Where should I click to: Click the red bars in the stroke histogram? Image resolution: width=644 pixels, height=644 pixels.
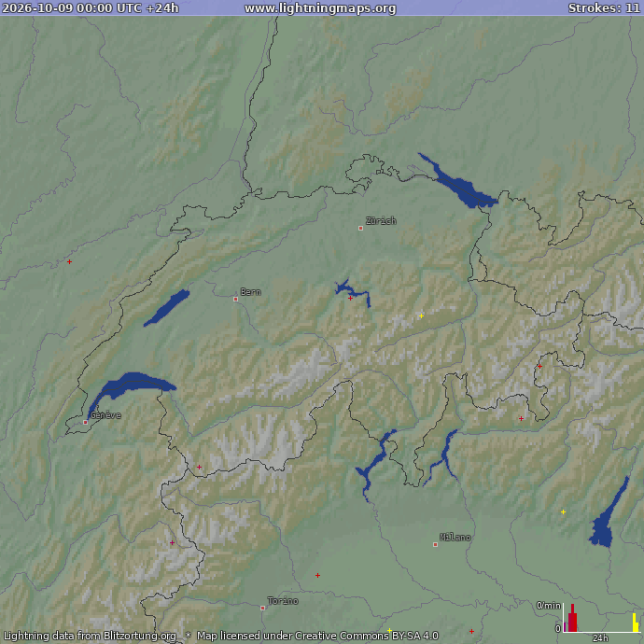click(x=572, y=619)
